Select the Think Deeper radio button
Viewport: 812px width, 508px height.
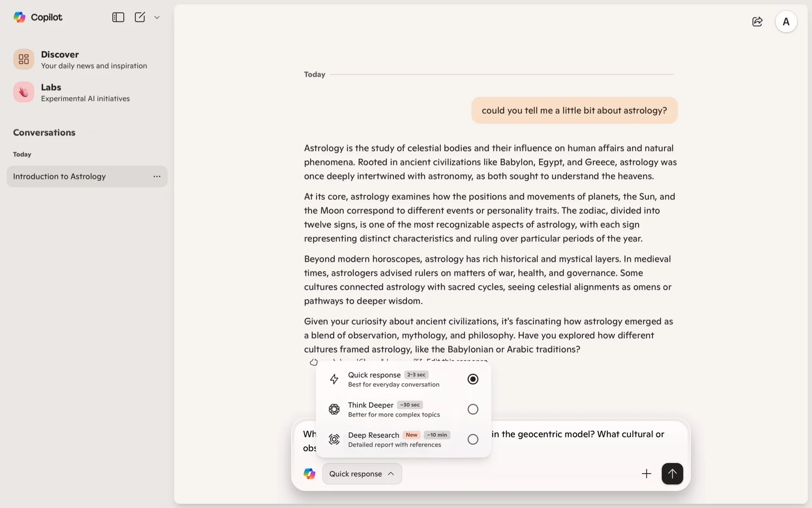coord(473,409)
